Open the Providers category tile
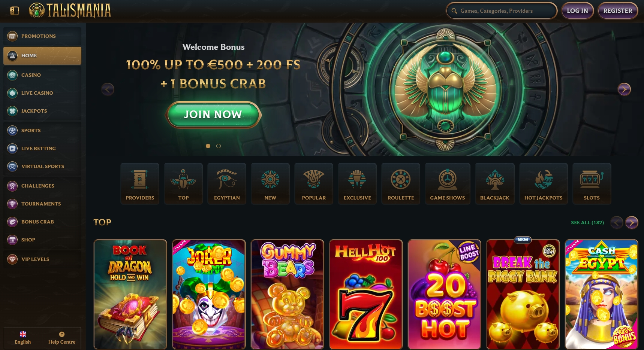The height and width of the screenshot is (350, 644). tap(140, 184)
